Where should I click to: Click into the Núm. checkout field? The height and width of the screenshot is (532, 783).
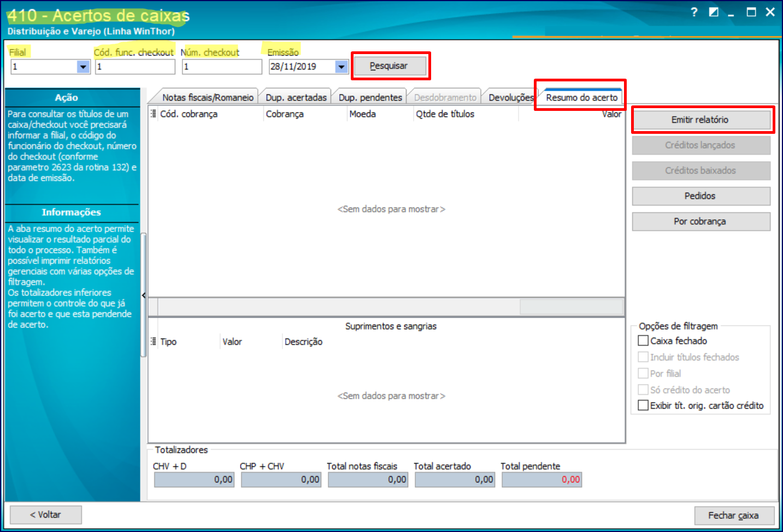222,67
